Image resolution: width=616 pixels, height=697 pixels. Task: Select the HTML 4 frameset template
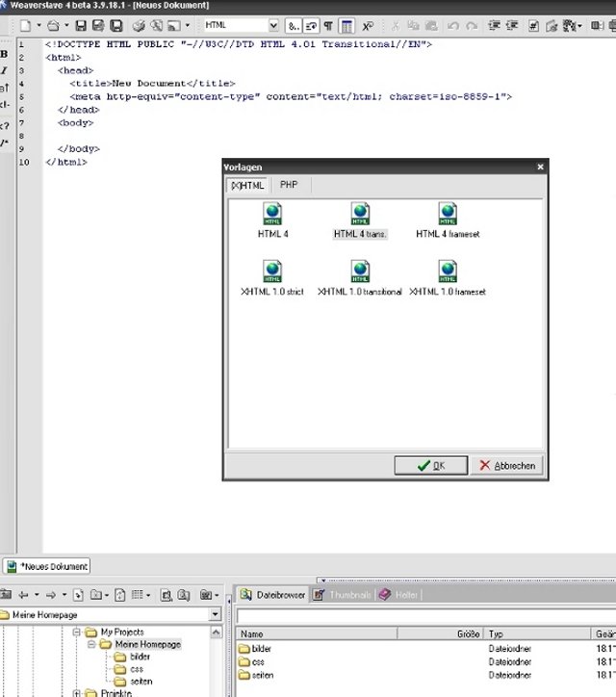[x=448, y=220]
